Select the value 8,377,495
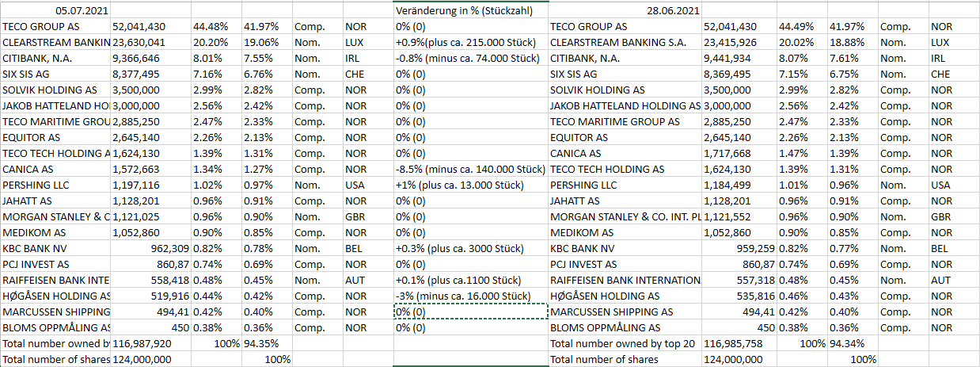The width and height of the screenshot is (980, 367). [x=150, y=74]
